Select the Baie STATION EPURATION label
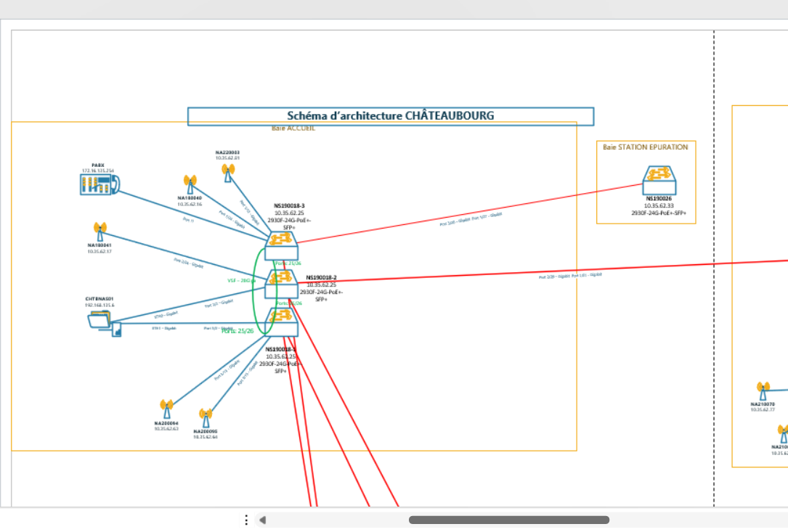Viewport: 788px width, 532px height. tap(645, 147)
